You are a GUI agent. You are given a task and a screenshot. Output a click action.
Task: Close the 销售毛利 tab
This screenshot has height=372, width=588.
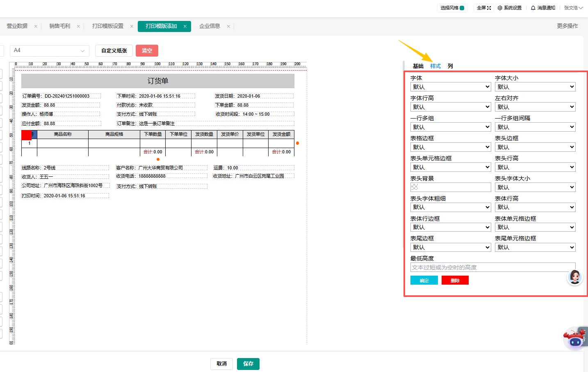click(78, 26)
